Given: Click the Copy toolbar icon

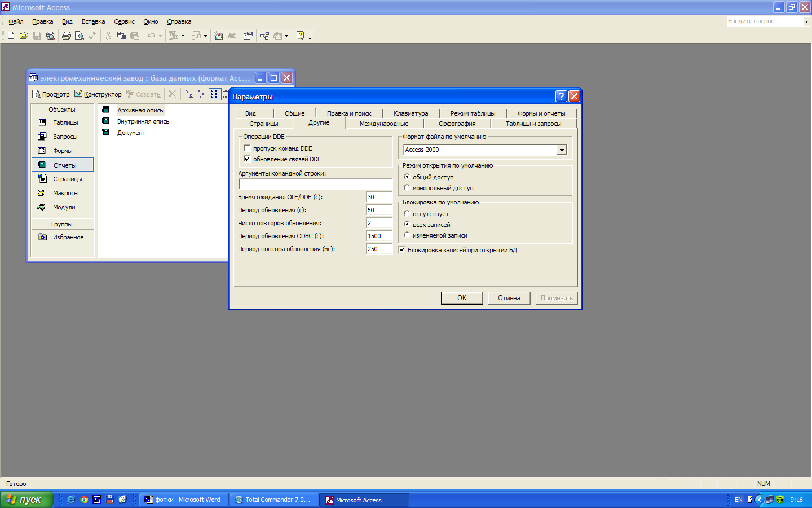Looking at the screenshot, I should point(121,36).
